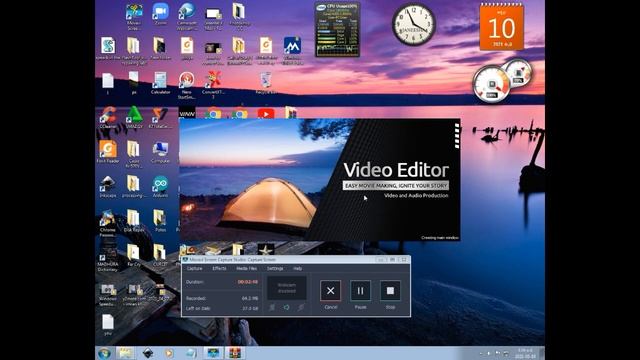Open the taskbar date and time
Image resolution: width=640 pixels, height=360 pixels.
[525, 353]
